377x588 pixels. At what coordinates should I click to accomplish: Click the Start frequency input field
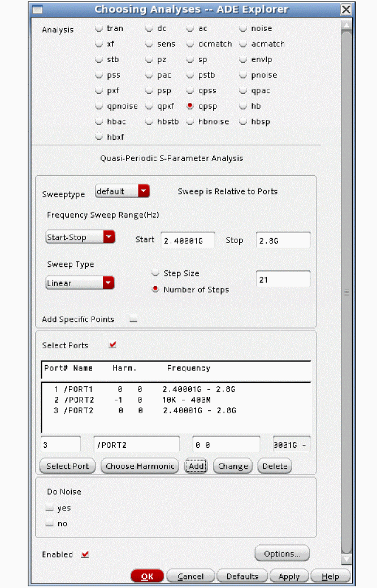(188, 240)
